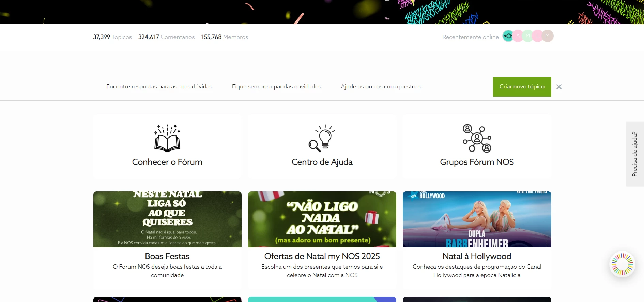
Task: Open the 'Natal à Hollywood' article title
Action: (477, 256)
